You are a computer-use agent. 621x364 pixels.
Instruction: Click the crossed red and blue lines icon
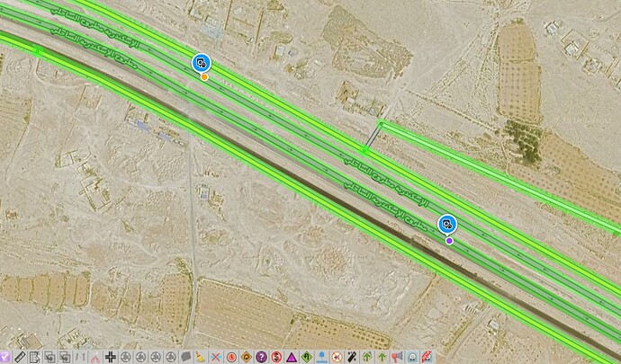pos(216,357)
